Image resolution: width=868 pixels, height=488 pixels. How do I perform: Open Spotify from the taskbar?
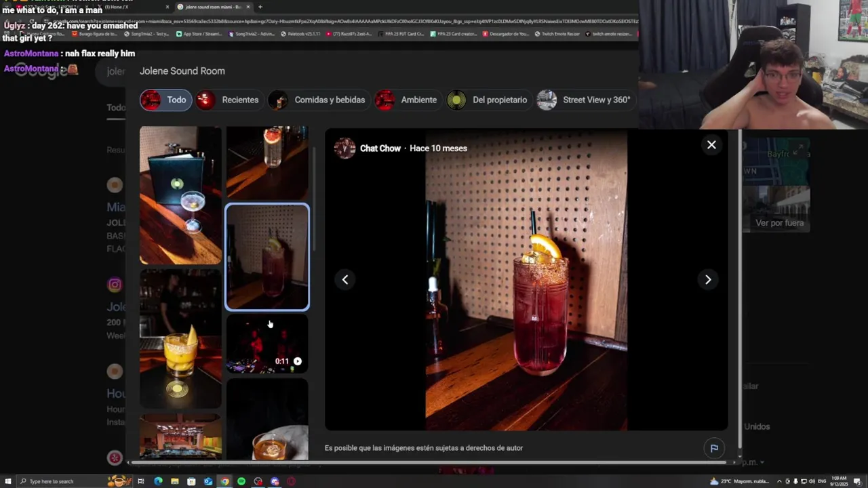241,481
